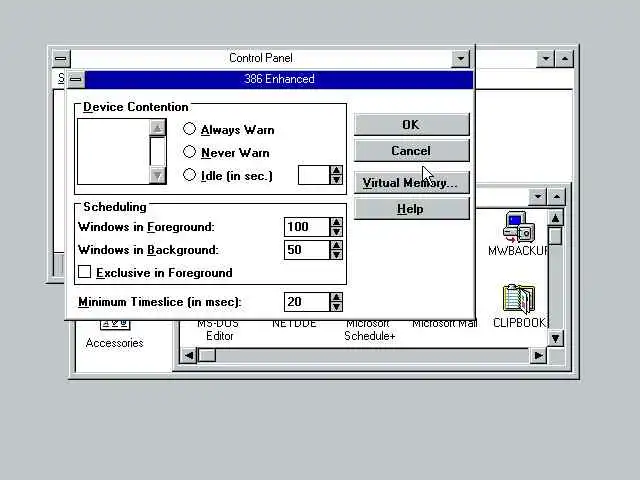Image resolution: width=640 pixels, height=480 pixels.
Task: Maximize the program group child window
Action: pyautogui.click(x=557, y=197)
